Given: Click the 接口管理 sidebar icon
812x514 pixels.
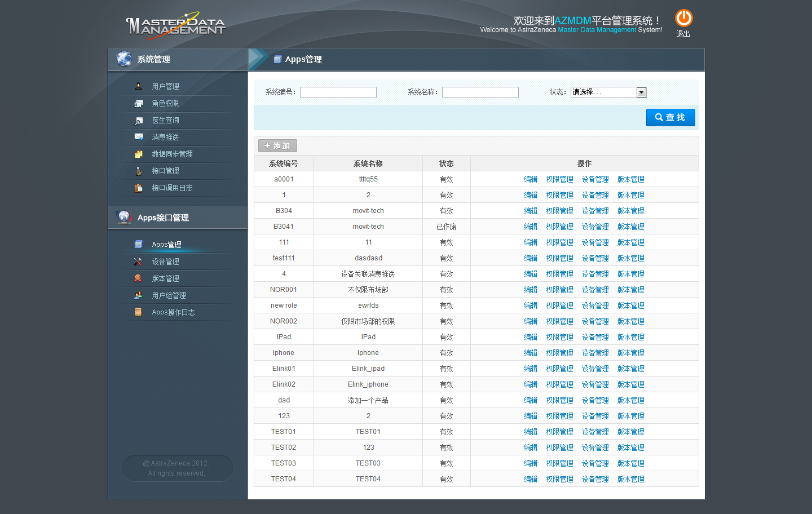Looking at the screenshot, I should [x=139, y=171].
